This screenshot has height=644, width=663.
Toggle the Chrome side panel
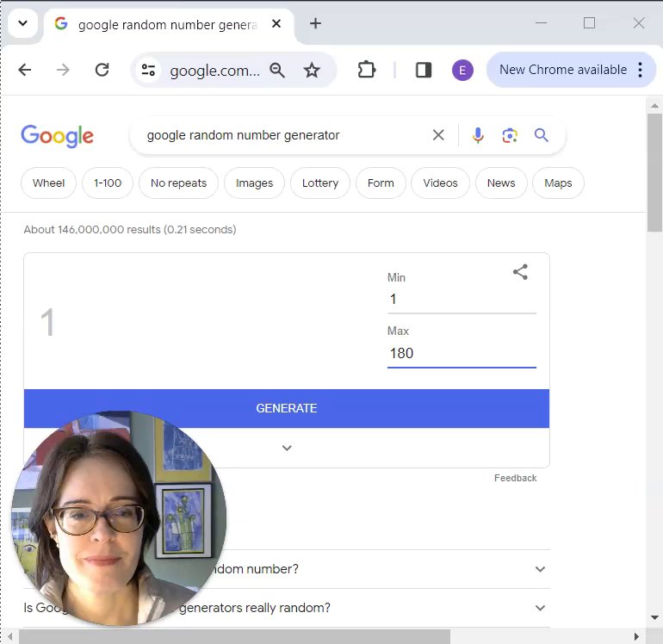tap(424, 70)
